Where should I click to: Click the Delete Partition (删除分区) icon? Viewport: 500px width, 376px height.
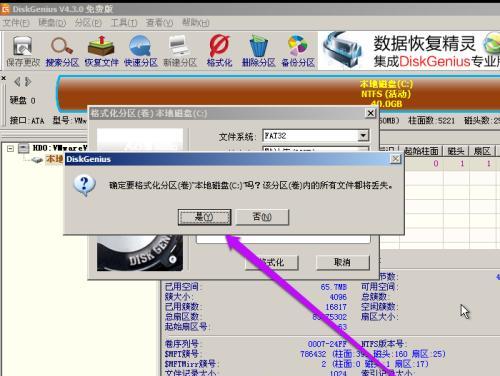click(258, 51)
